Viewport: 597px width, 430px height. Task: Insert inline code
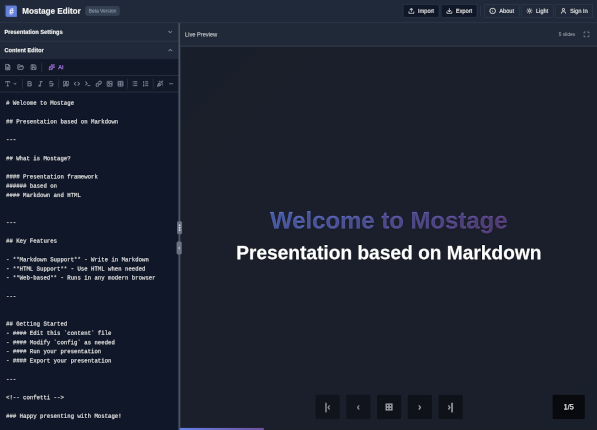tap(77, 84)
